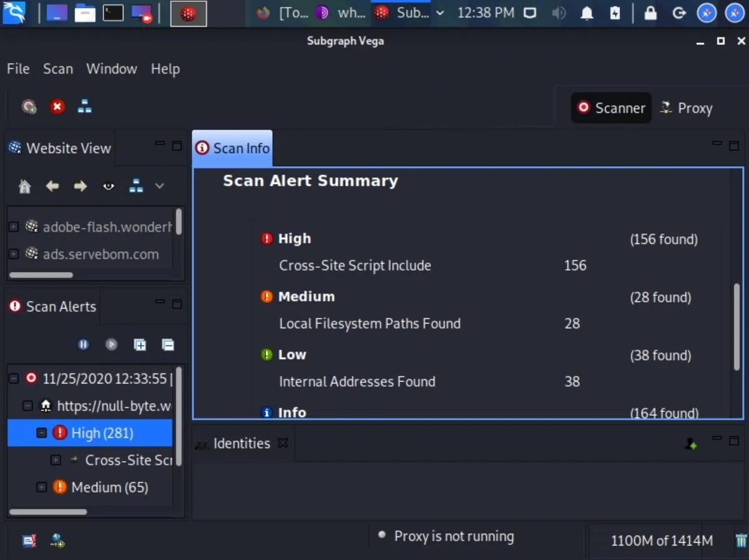Open the File menu

click(18, 69)
